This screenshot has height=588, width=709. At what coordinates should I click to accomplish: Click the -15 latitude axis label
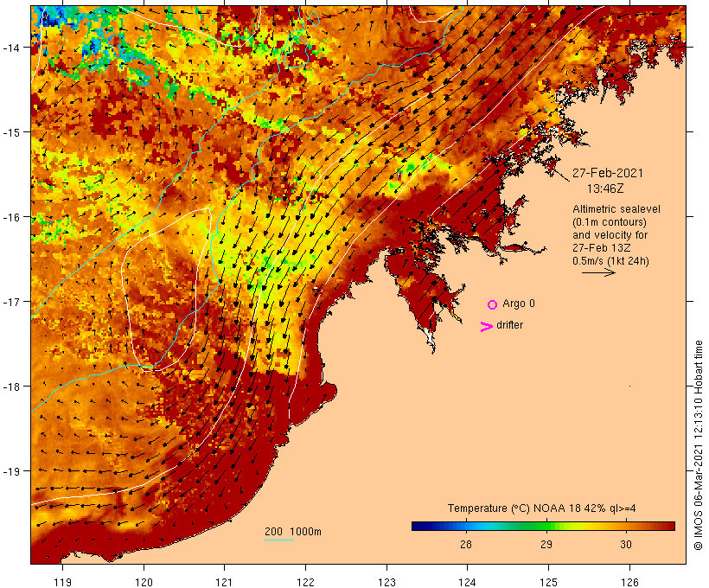pos(10,132)
